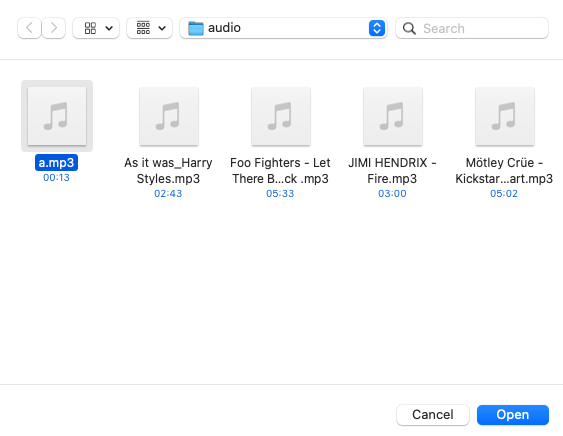
Task: Select the JIMI HENDRIX - Fire.mp3 icon
Action: coord(393,116)
